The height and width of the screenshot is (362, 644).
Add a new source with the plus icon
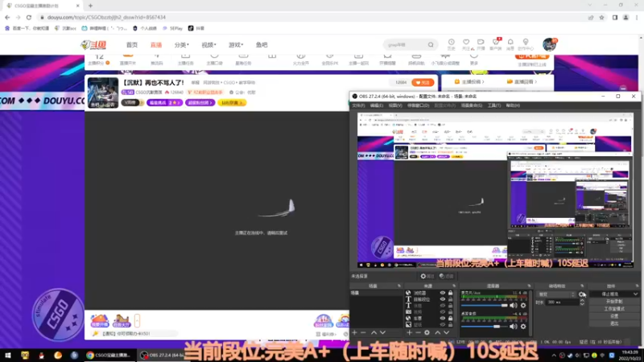(x=409, y=332)
